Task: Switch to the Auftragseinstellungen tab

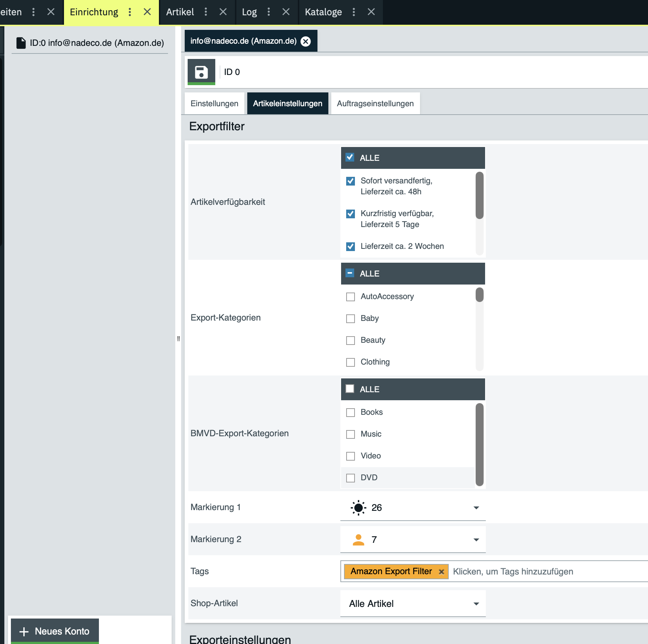Action: coord(375,104)
